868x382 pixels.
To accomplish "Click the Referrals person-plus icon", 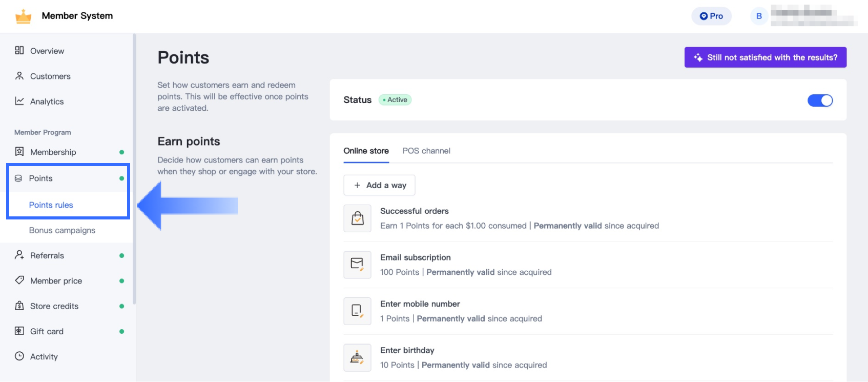I will [x=19, y=255].
